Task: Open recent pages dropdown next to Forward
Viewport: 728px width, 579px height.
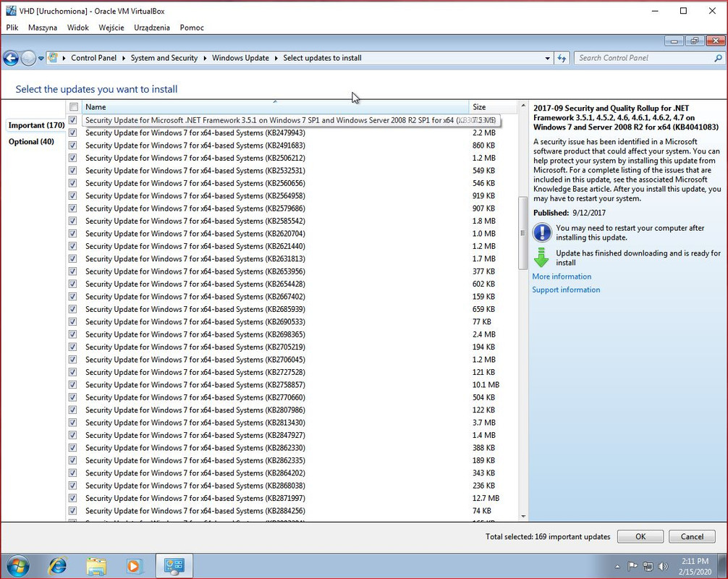Action: 41,59
